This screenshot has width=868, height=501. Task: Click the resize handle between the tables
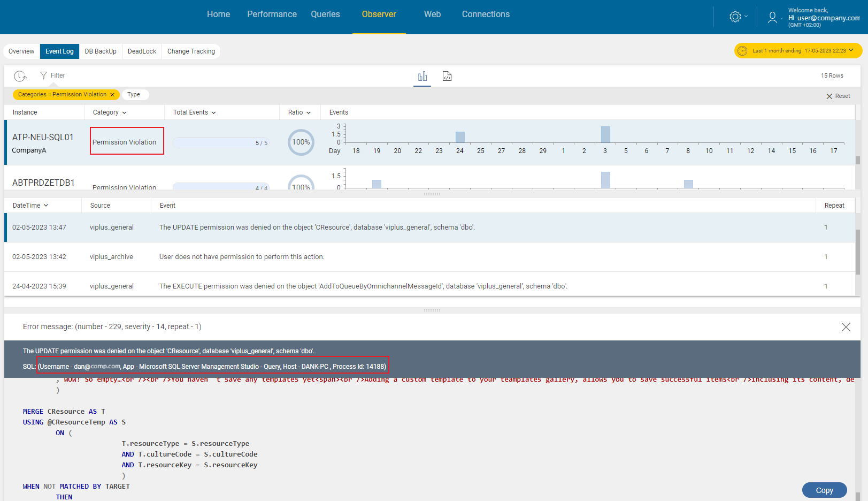click(432, 194)
